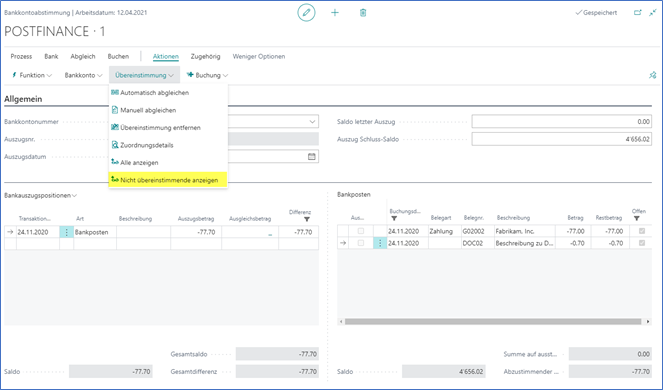Click Gesamtdifferenz value field
The width and height of the screenshot is (663, 390).
pyautogui.click(x=277, y=371)
